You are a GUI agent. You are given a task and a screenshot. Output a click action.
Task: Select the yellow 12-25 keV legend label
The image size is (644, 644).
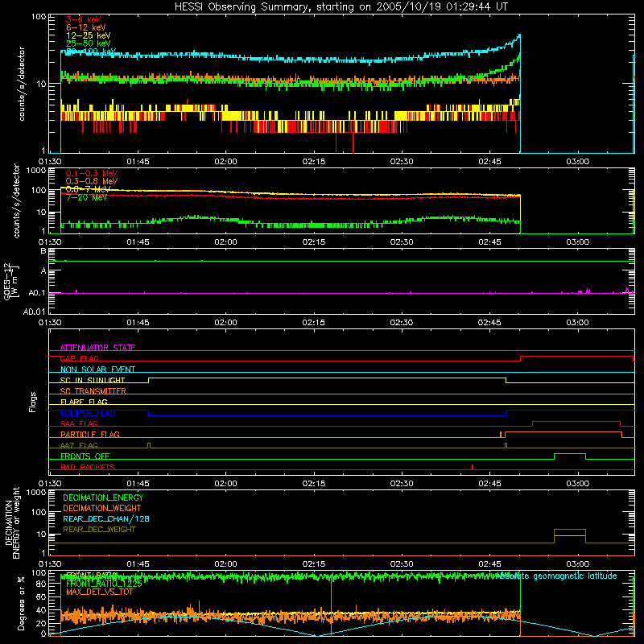[x=89, y=35]
